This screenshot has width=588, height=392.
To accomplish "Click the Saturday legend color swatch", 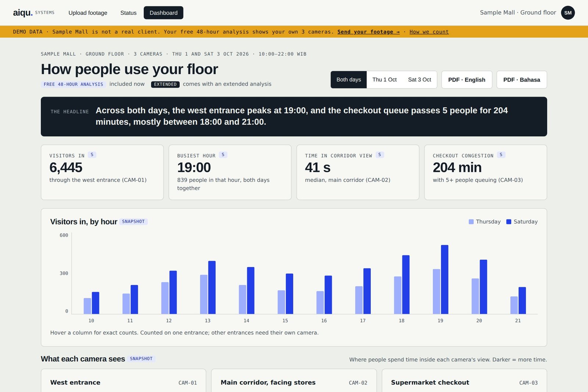I will pos(509,222).
